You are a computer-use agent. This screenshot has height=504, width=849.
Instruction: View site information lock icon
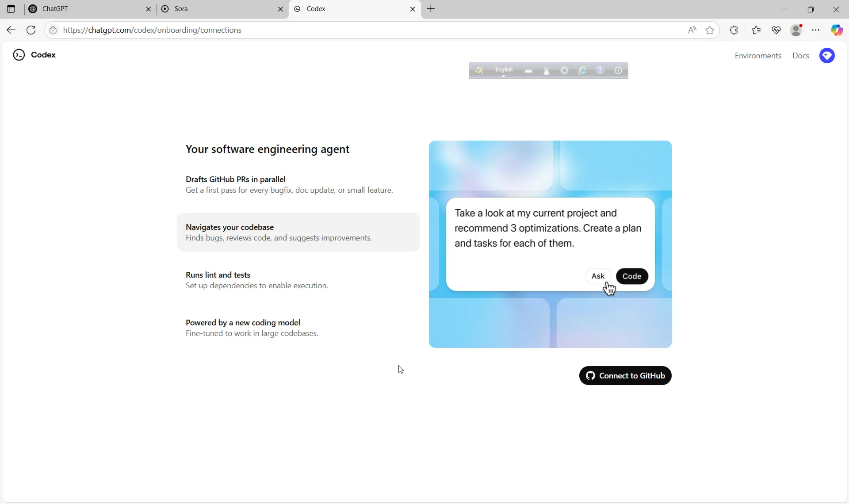(53, 30)
